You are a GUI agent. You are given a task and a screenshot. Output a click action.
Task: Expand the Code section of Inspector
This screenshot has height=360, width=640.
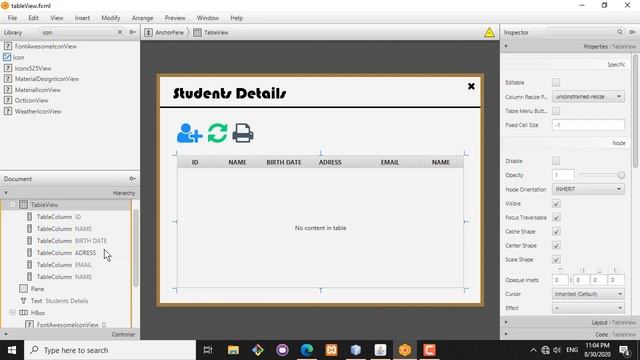(x=506, y=334)
